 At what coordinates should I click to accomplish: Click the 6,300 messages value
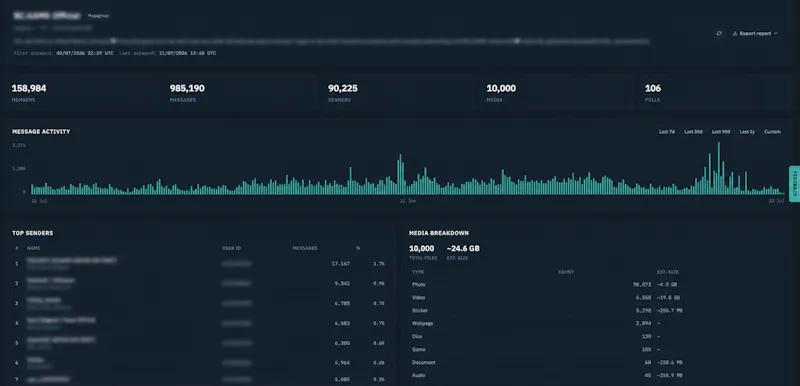342,343
